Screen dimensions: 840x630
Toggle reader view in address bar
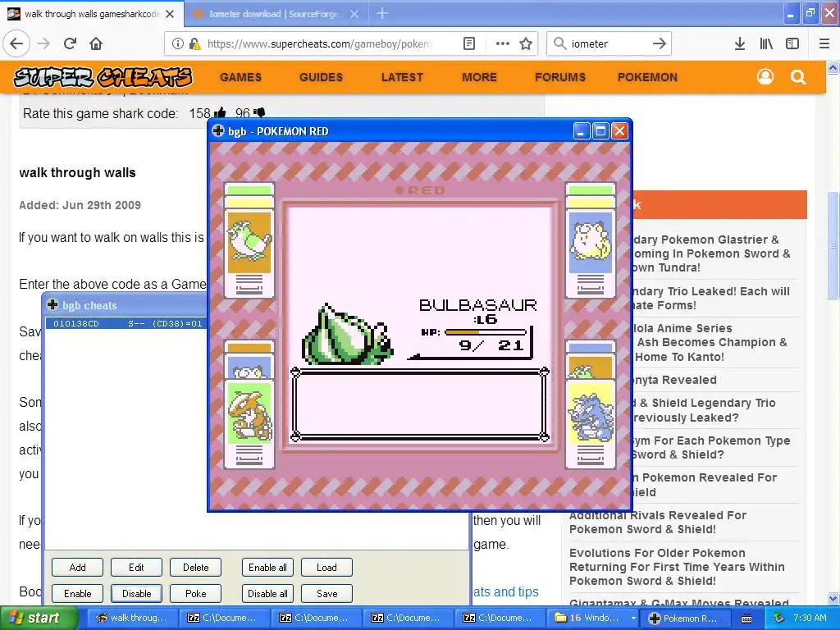[x=468, y=44]
